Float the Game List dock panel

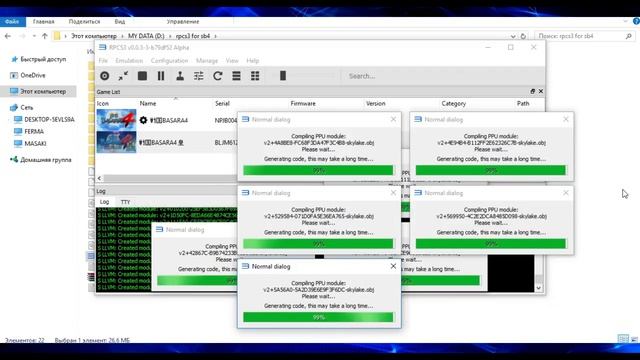click(x=533, y=91)
